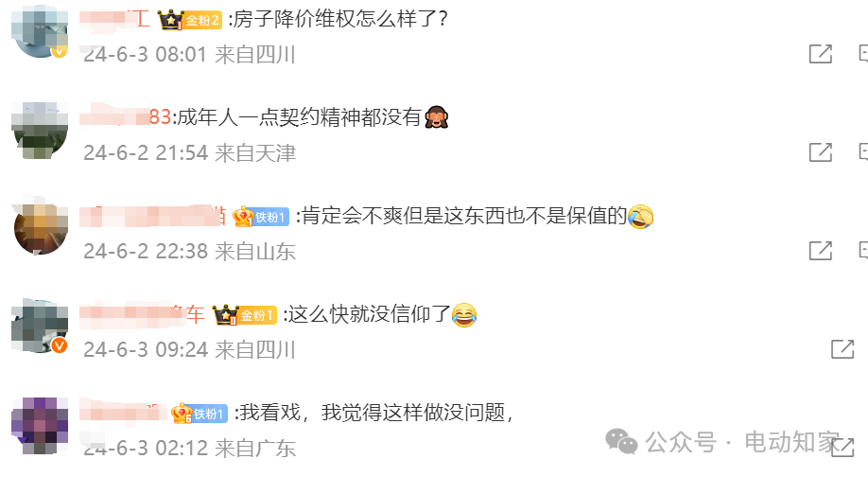This screenshot has width=868, height=477.
Task: Click the comment icon on 成年人一点契约精神 row
Action: coord(863,151)
